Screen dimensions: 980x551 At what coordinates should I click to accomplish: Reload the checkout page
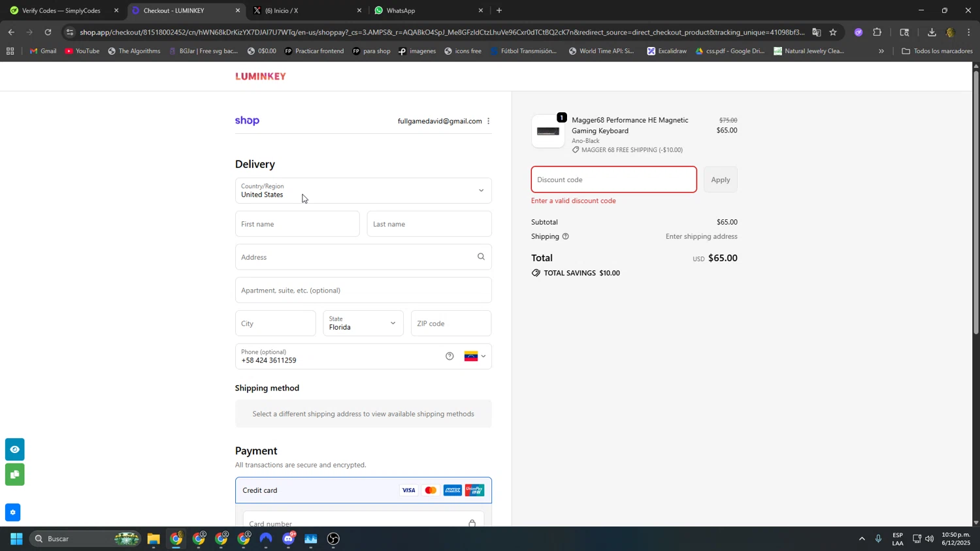click(48, 32)
